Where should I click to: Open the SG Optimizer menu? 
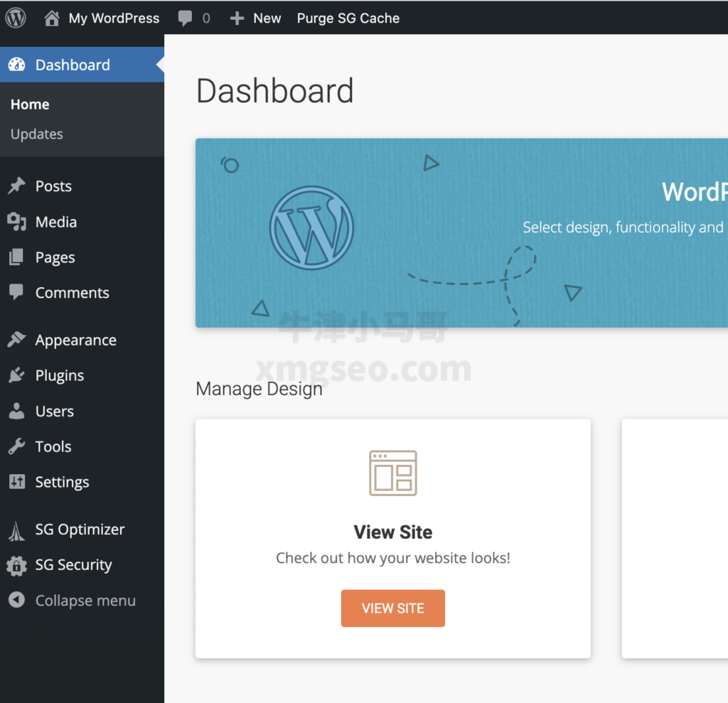(x=82, y=530)
